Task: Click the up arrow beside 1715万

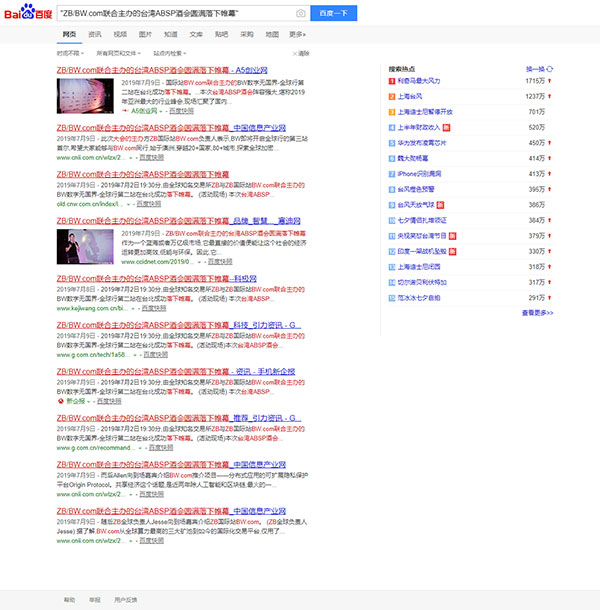Action: pyautogui.click(x=549, y=81)
